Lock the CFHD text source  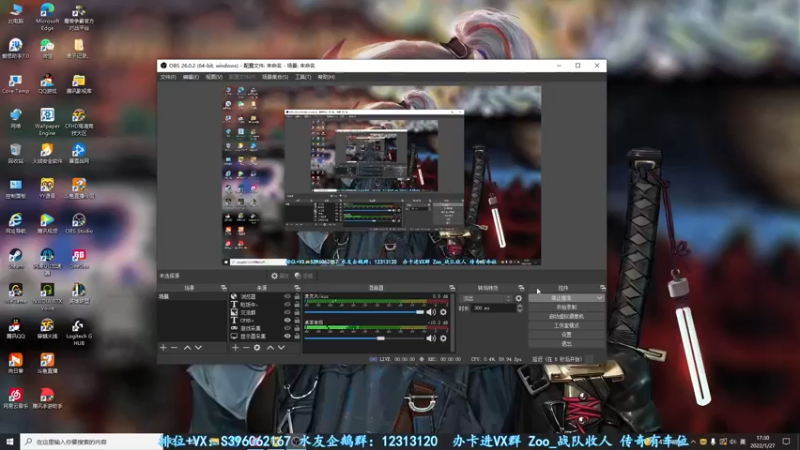click(297, 320)
